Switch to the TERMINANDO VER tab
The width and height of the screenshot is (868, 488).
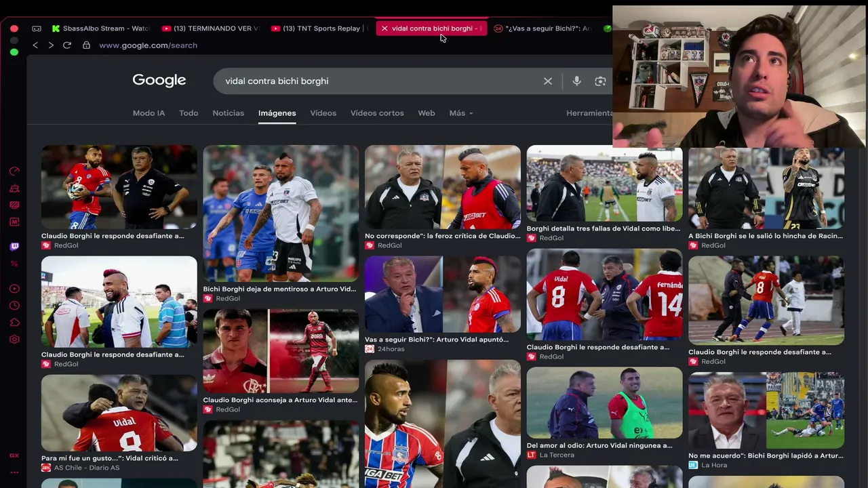point(211,28)
